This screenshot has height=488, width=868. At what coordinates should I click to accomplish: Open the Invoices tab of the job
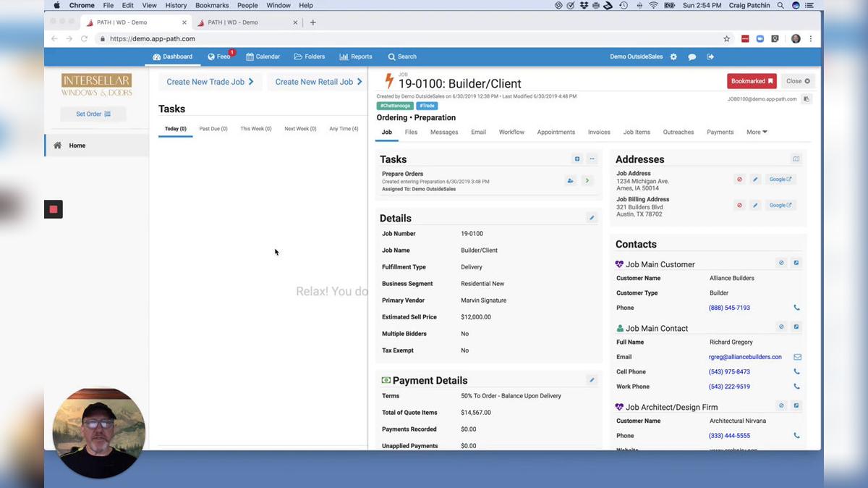click(x=599, y=132)
